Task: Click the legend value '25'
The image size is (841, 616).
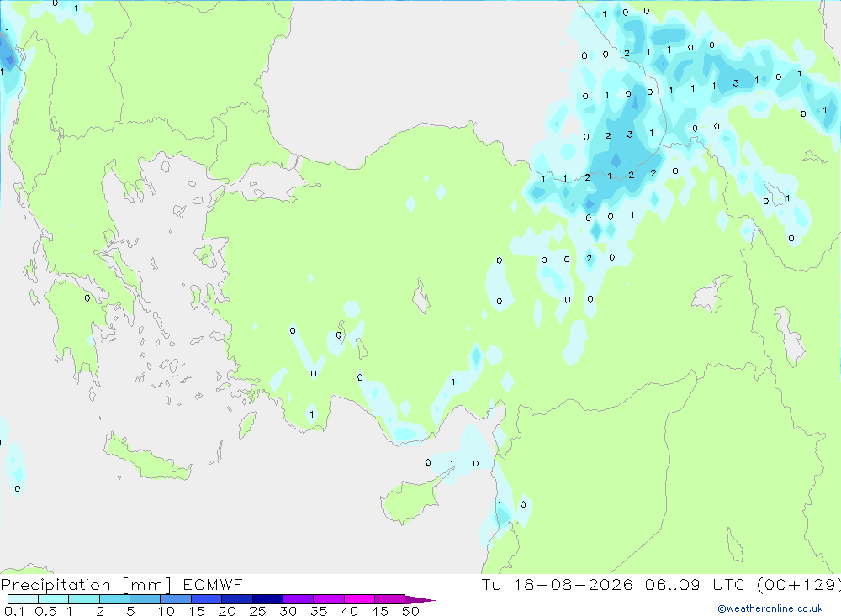Action: tap(257, 611)
